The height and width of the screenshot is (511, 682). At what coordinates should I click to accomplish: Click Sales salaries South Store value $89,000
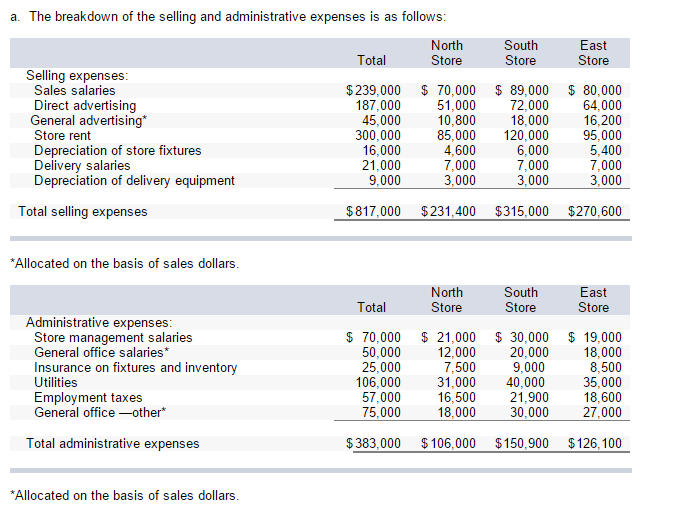click(522, 90)
